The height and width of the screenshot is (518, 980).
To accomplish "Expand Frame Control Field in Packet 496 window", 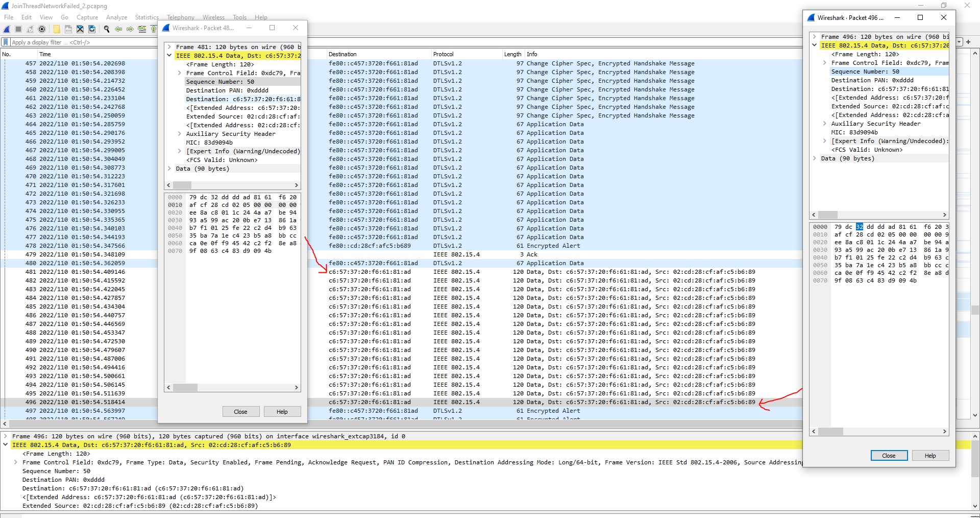I will (x=825, y=63).
